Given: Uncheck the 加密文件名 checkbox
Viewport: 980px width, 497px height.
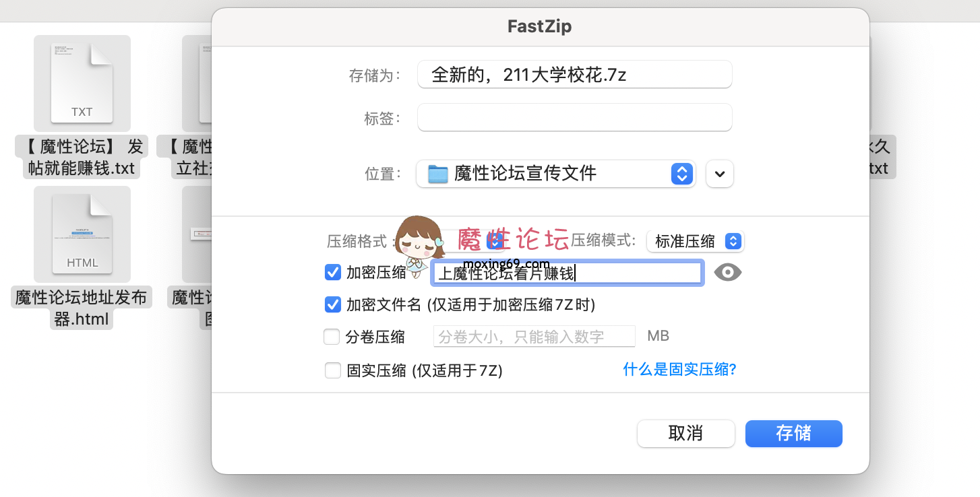Looking at the screenshot, I should coord(333,304).
